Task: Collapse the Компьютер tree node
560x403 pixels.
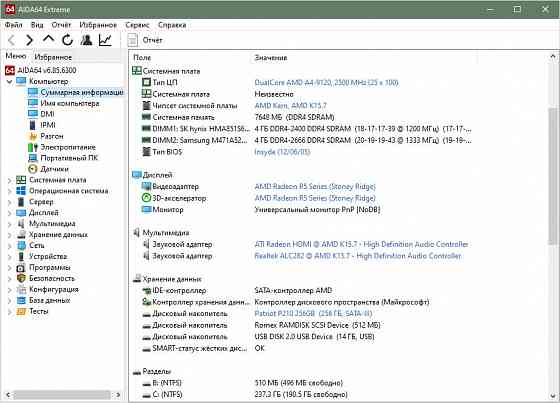Action: pos(10,82)
